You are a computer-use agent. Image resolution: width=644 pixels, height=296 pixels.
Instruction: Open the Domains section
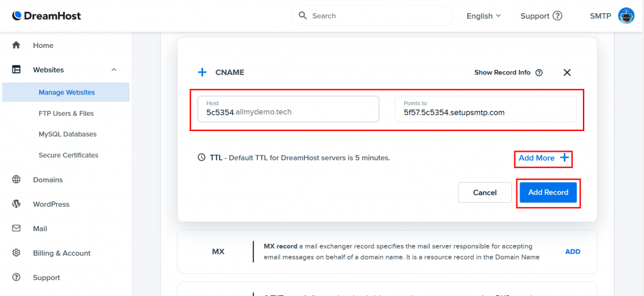tap(48, 180)
